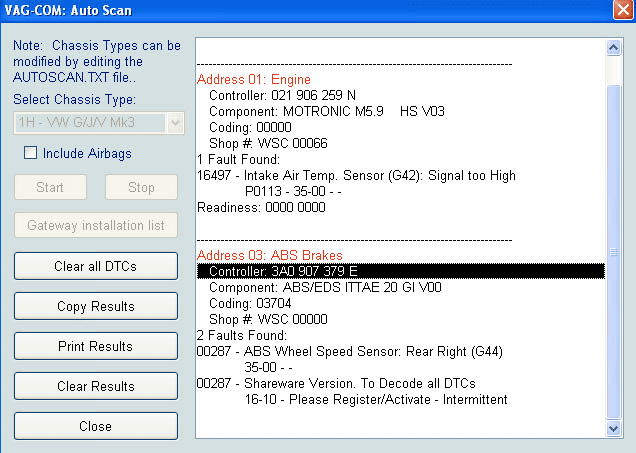Click the Start scan button
Image resolution: width=636 pixels, height=453 pixels.
tap(50, 187)
